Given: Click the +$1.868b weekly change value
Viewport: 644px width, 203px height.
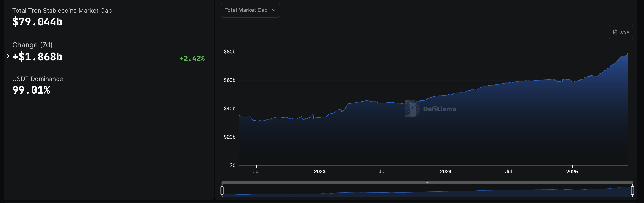Looking at the screenshot, I should point(37,57).
